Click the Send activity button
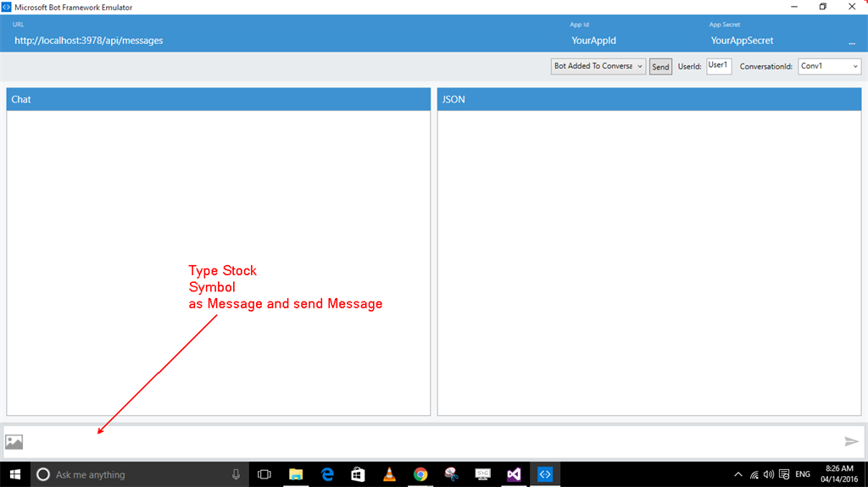The height and width of the screenshot is (487, 868). (660, 66)
